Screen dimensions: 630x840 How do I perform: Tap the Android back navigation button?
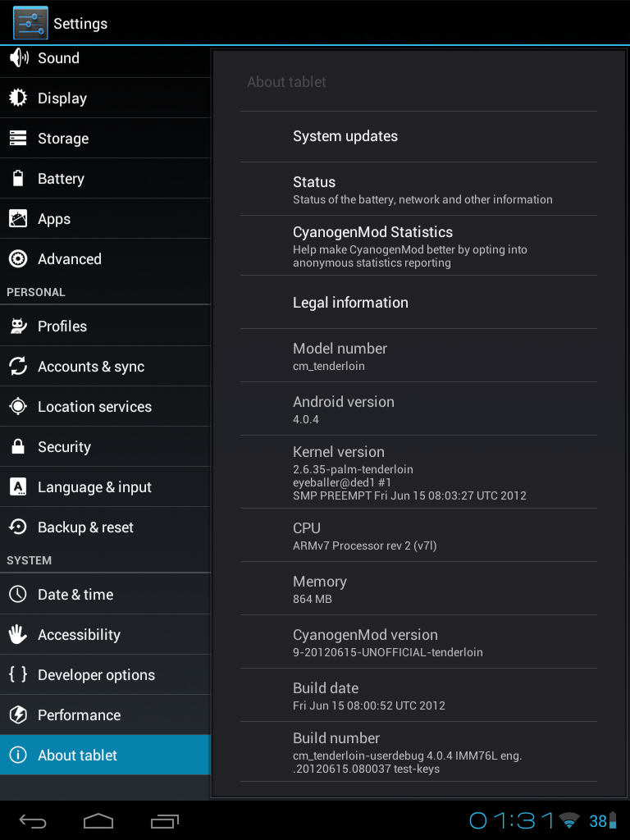coord(33,820)
